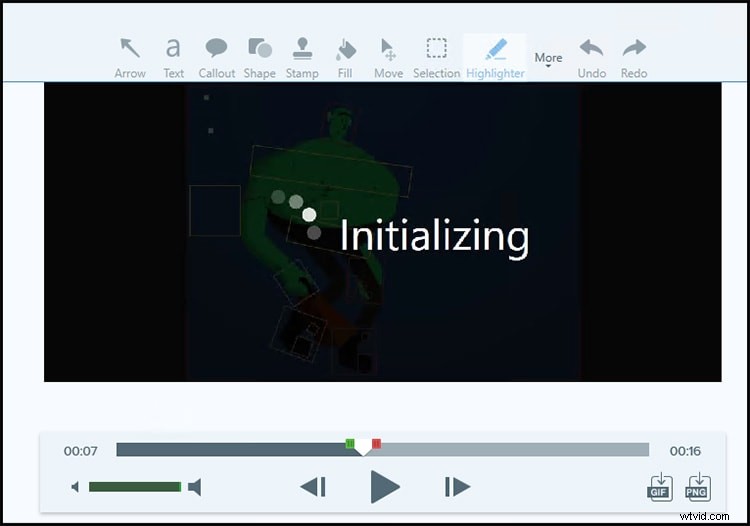
Task: Adjust the green volume slider
Action: [x=135, y=487]
